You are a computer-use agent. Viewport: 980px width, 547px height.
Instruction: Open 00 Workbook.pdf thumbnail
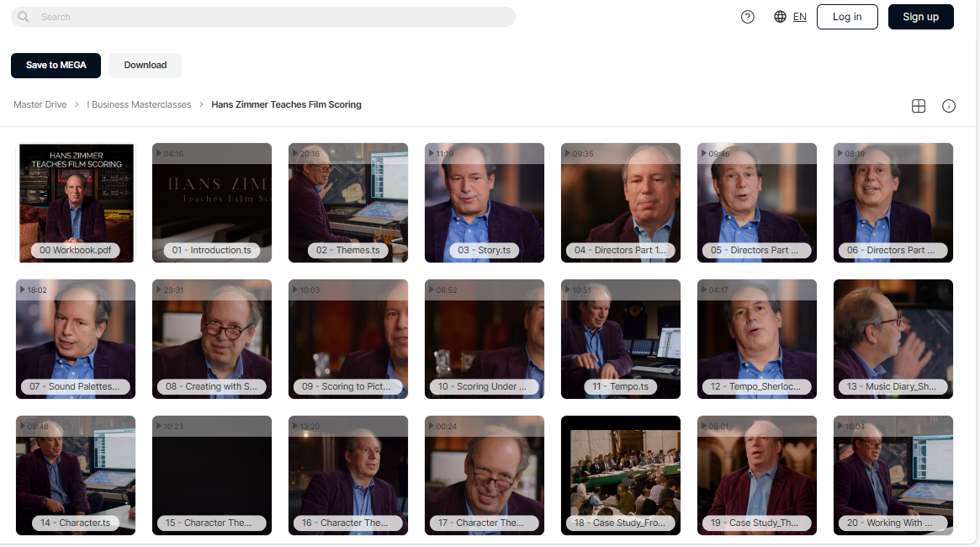76,203
